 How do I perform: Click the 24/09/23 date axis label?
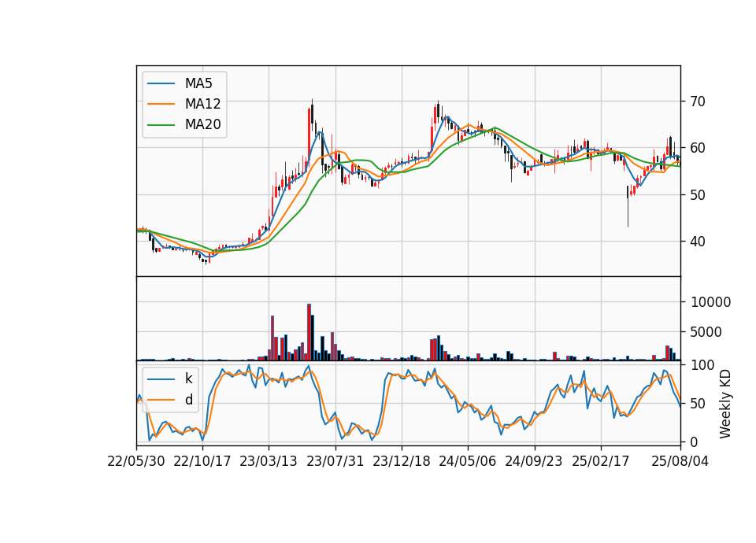[x=534, y=461]
